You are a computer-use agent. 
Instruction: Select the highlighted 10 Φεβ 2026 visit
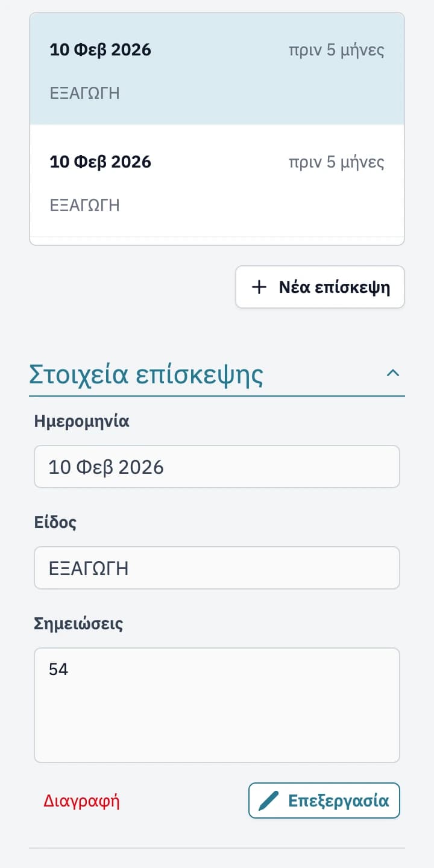[x=217, y=69]
